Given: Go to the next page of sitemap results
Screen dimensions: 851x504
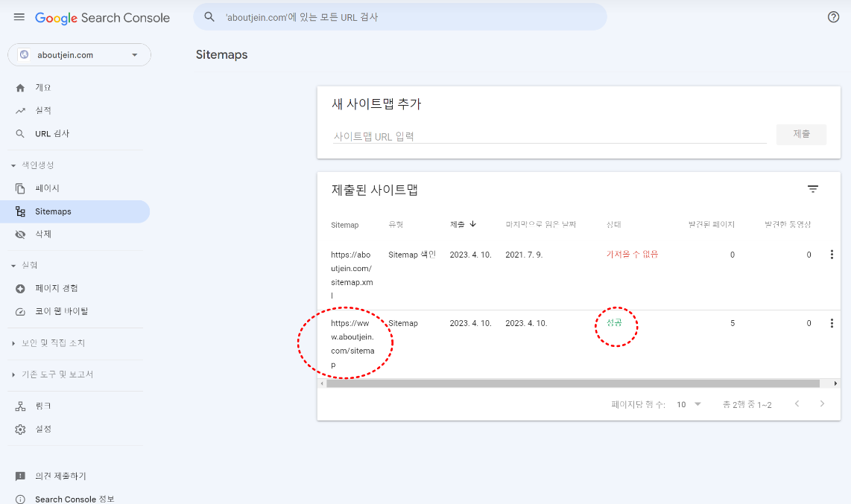Looking at the screenshot, I should click(x=822, y=403).
